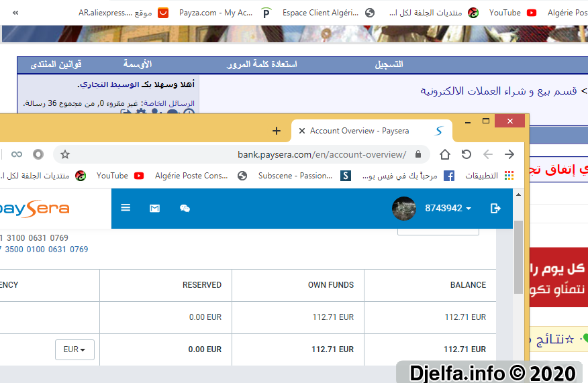
Task: Open YouTube bookmark in background browser
Action: tap(513, 13)
